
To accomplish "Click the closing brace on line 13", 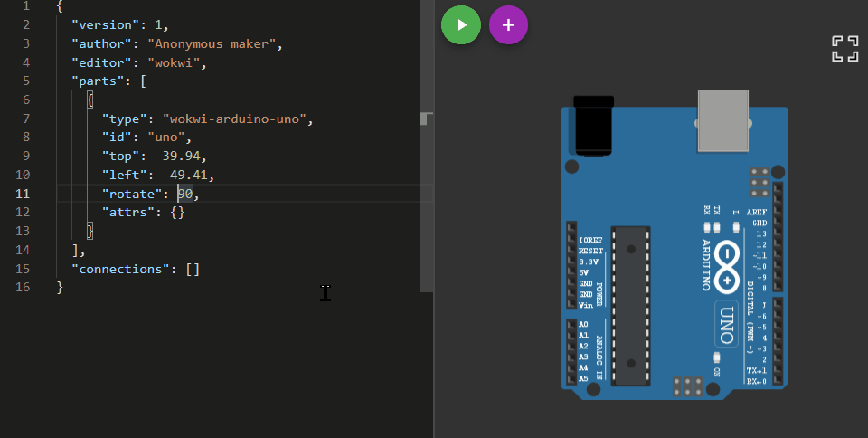I will click(x=90, y=231).
